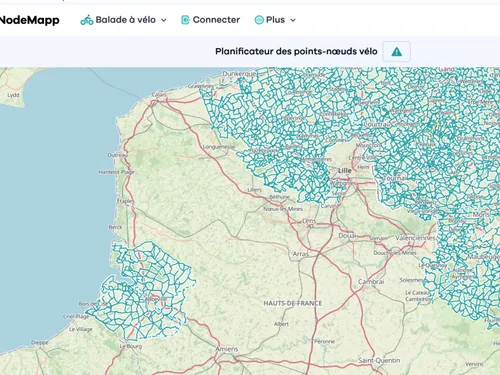Click the Planificateur des points-nœuds vélo title

coord(296,52)
